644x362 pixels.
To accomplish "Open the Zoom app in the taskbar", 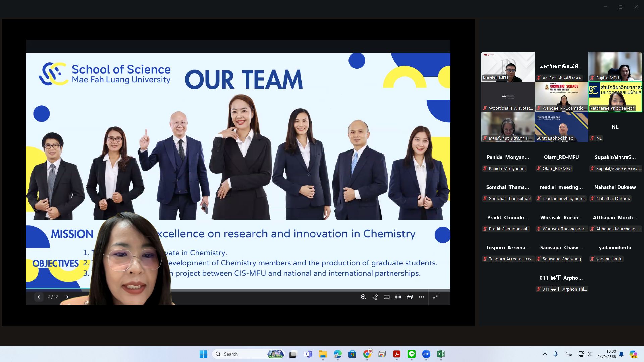I will (426, 354).
